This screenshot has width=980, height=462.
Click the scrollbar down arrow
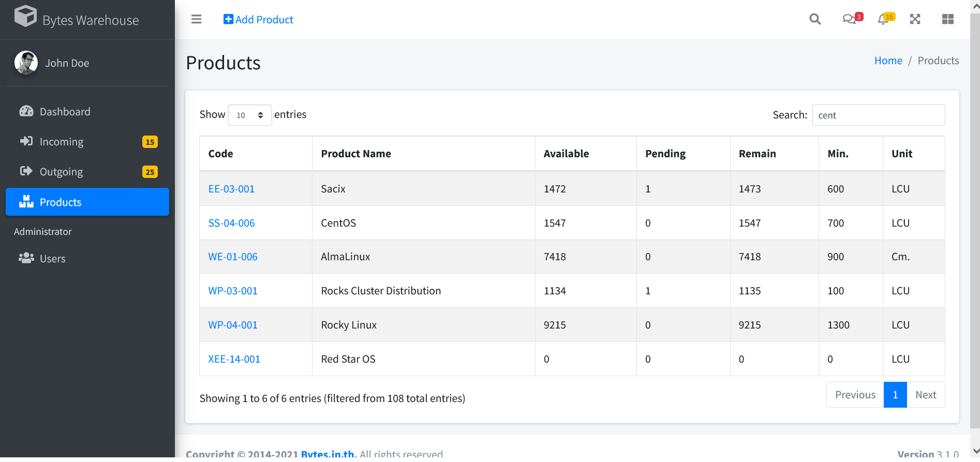(975, 451)
